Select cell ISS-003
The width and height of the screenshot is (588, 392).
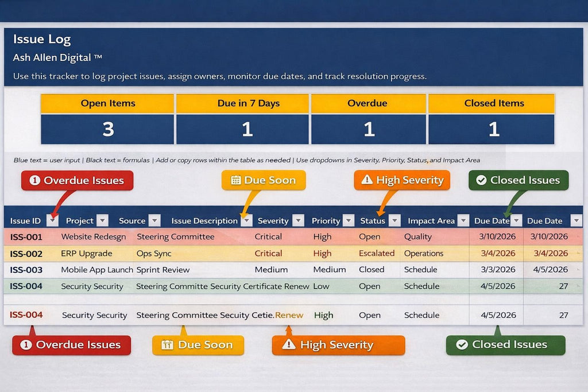tap(26, 270)
